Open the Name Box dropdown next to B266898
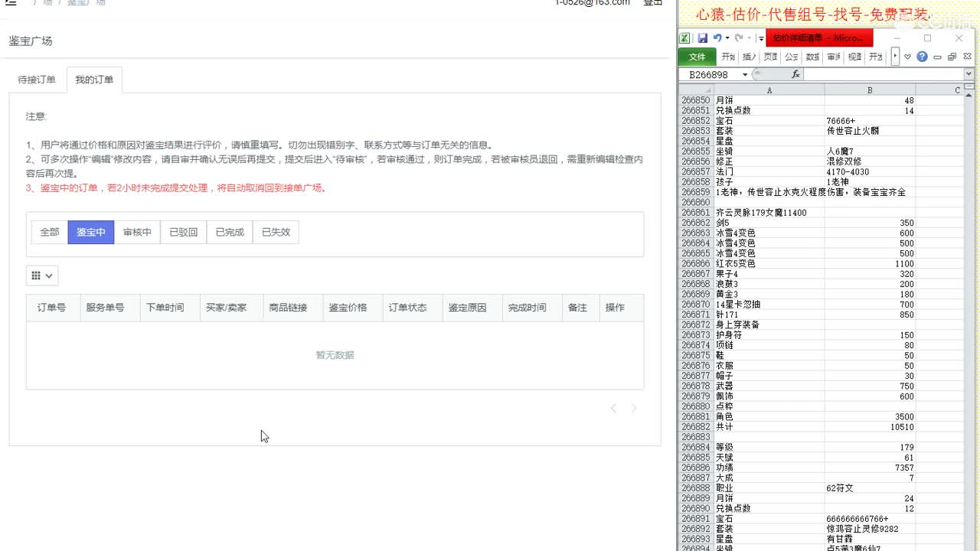This screenshot has width=980, height=551. [x=745, y=74]
